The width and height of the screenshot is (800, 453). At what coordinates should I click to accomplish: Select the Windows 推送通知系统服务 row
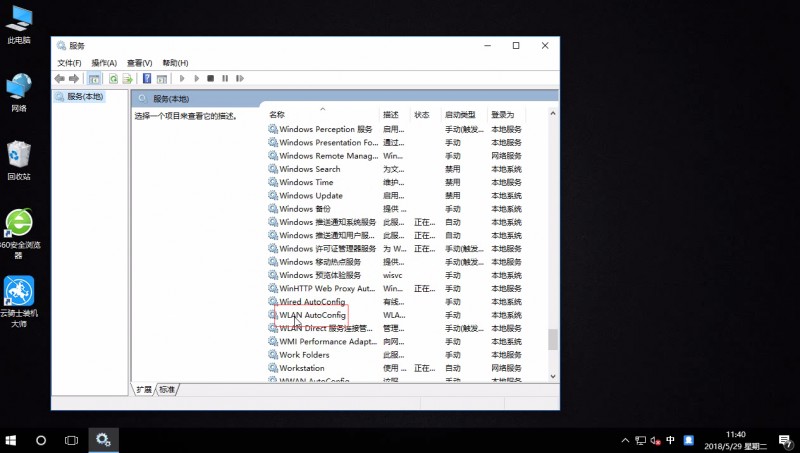396,222
